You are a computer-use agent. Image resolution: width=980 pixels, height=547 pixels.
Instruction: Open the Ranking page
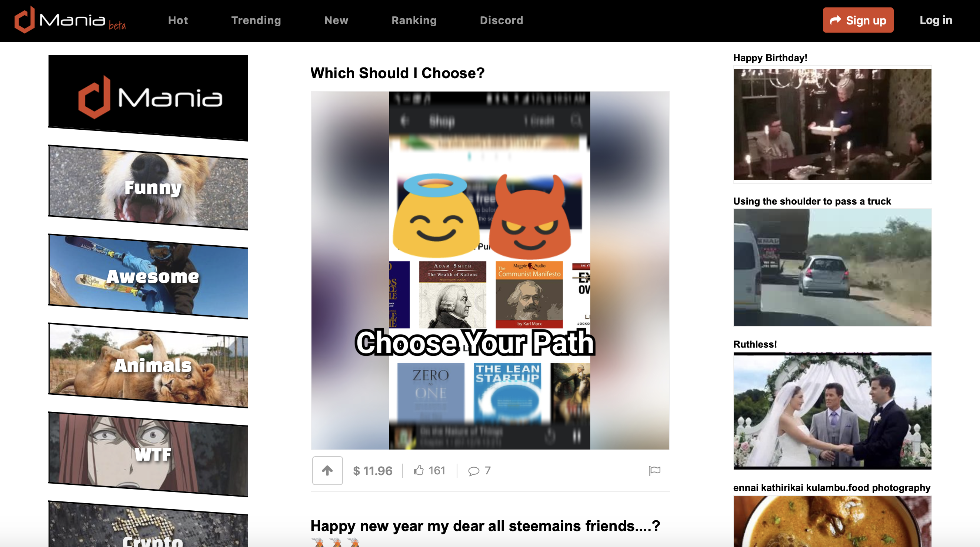(x=414, y=20)
